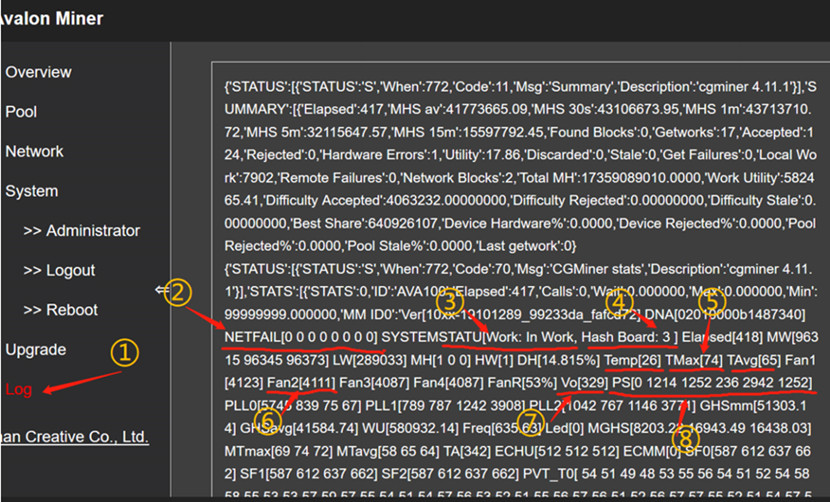The width and height of the screenshot is (830, 502).
Task: Open the Administrator submenu entry
Action: point(81,230)
